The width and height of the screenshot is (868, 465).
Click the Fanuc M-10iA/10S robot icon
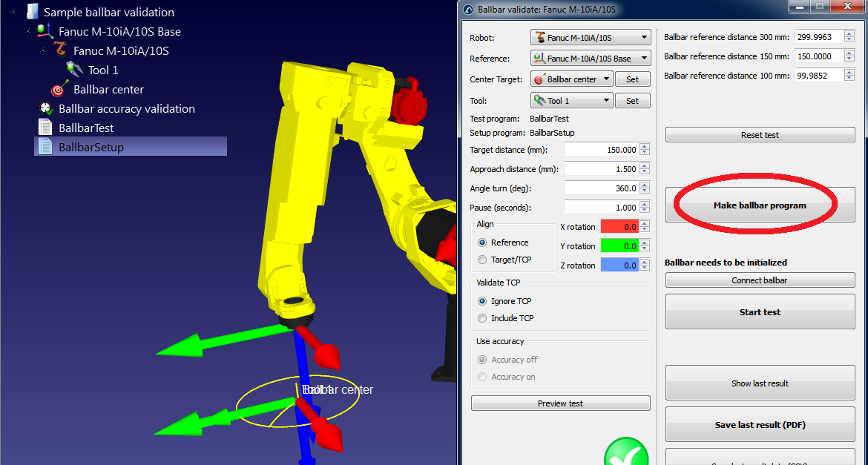pos(59,50)
